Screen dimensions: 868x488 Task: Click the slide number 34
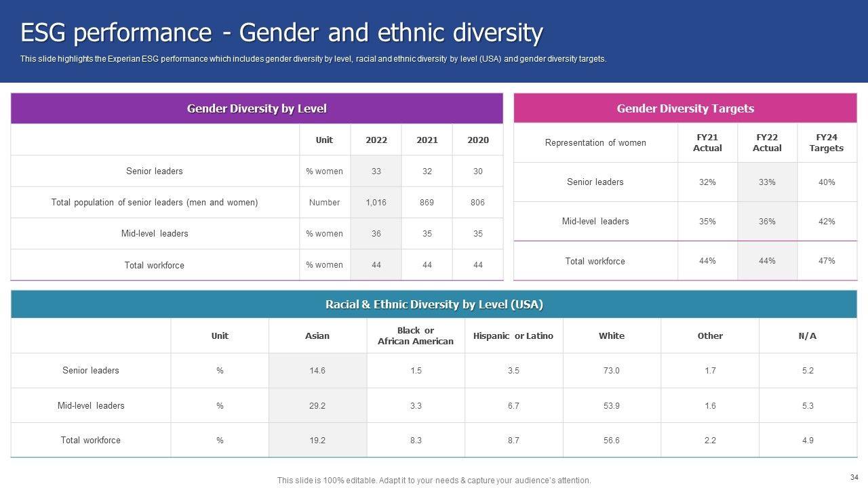(854, 477)
